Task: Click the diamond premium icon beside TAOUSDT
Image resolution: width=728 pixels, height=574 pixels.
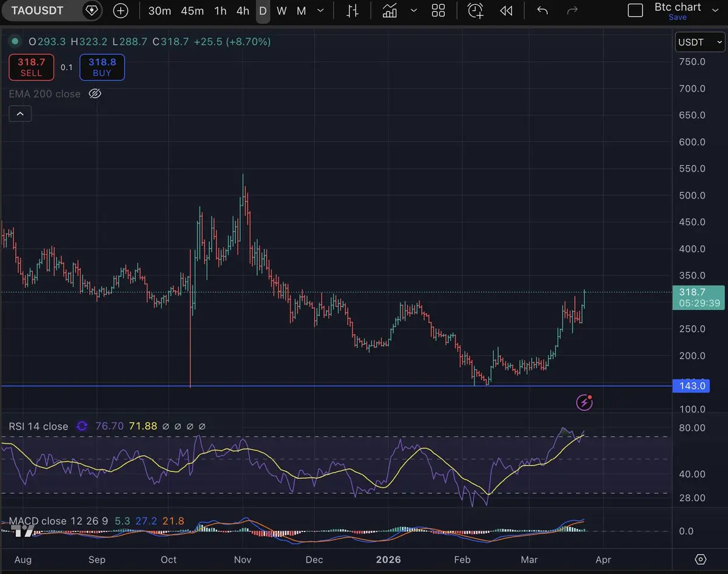Action: (91, 10)
